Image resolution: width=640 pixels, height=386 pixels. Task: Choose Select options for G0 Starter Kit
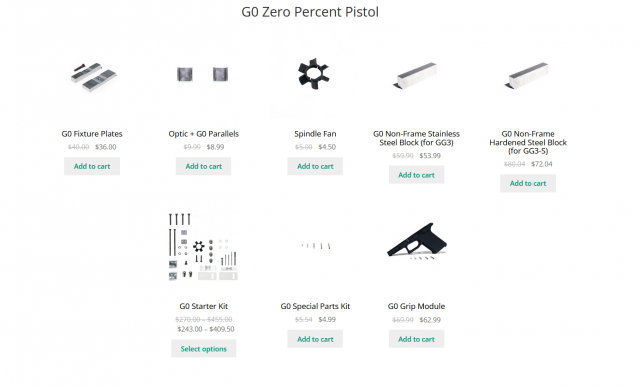pyautogui.click(x=204, y=348)
